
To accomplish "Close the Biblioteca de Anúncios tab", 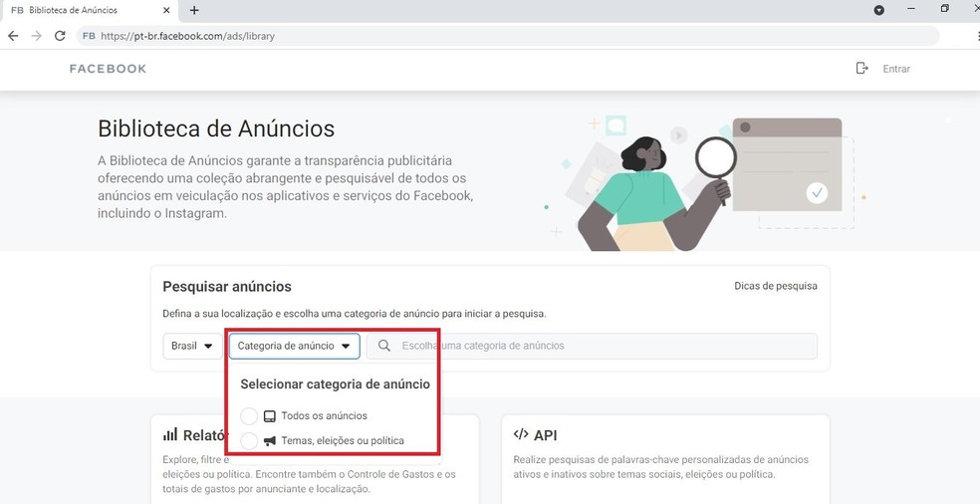I will pyautogui.click(x=166, y=10).
